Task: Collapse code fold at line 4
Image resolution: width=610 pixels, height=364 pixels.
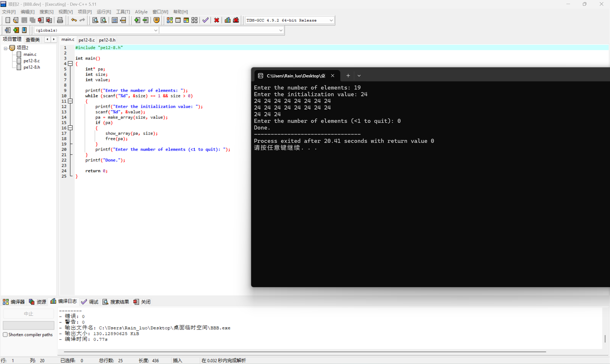Action: (x=71, y=64)
